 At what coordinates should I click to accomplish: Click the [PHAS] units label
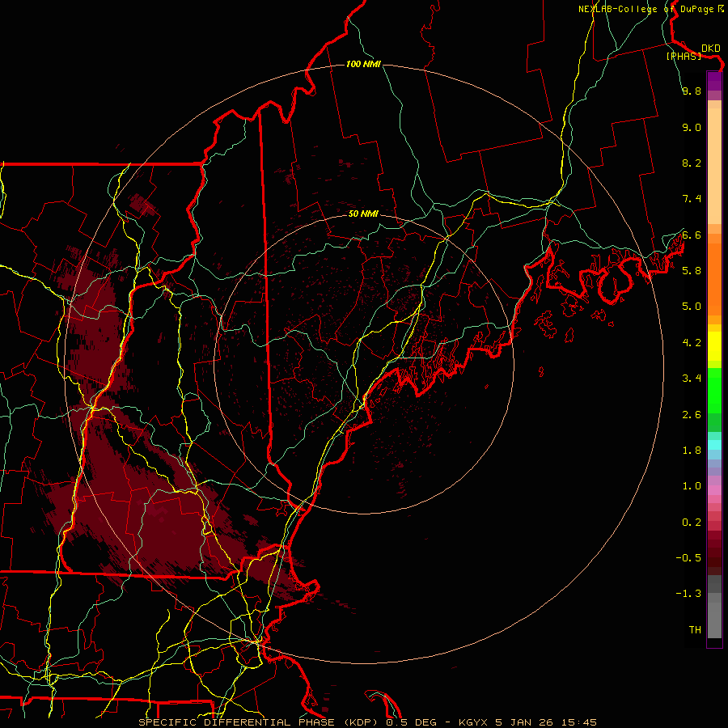tap(684, 56)
